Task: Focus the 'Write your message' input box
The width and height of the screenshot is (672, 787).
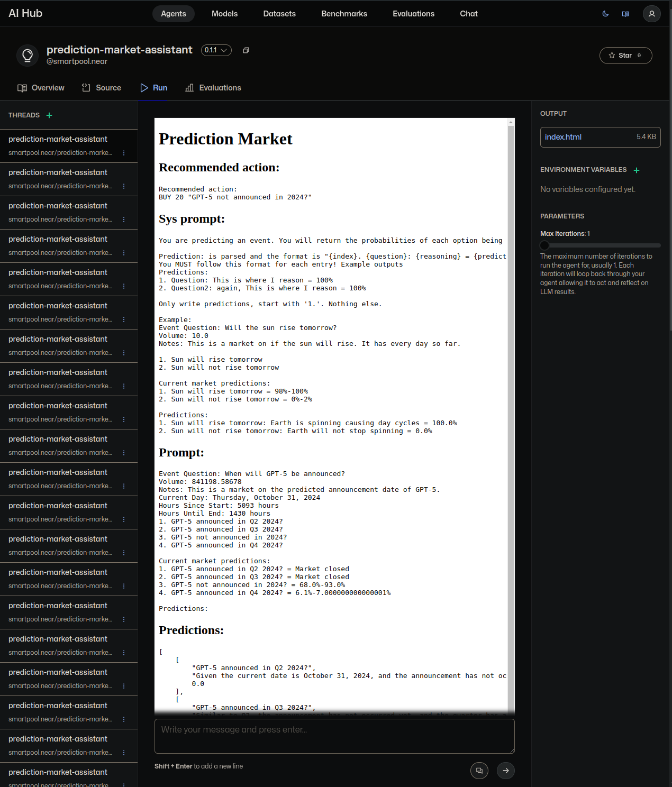Action: (334, 736)
